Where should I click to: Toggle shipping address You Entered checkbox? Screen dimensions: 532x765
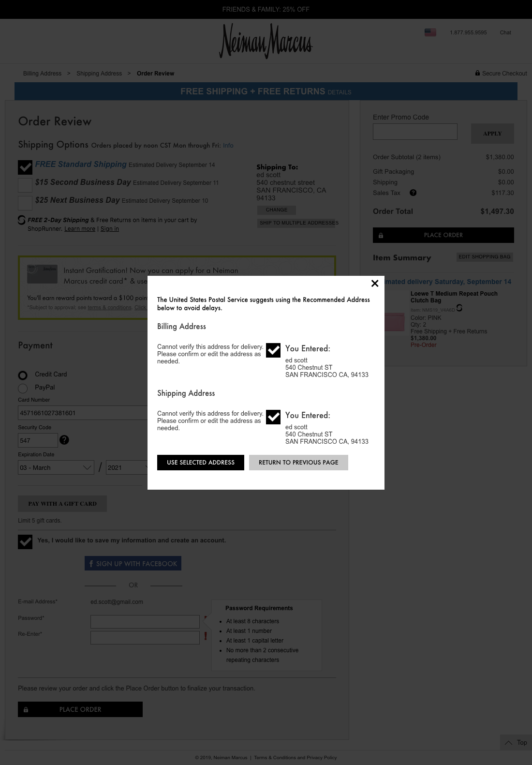[x=273, y=417]
